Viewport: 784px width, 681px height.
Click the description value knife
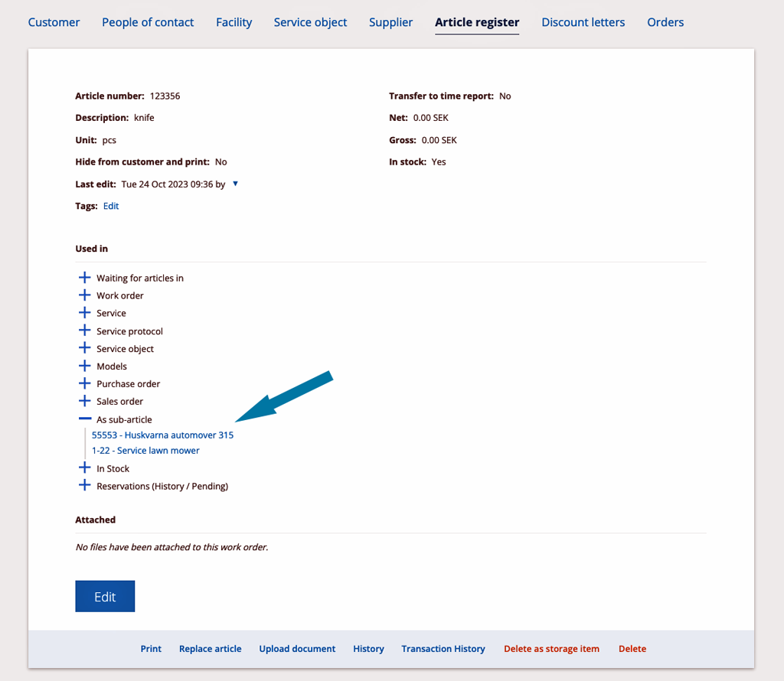(144, 118)
